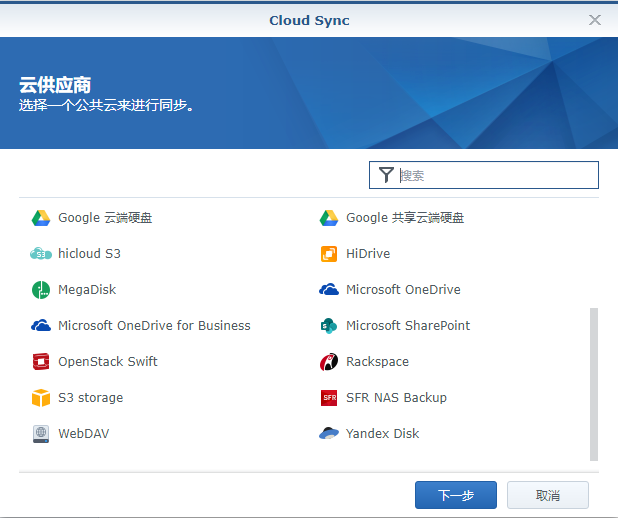Select Microsoft OneDrive for Business provider

(x=154, y=326)
